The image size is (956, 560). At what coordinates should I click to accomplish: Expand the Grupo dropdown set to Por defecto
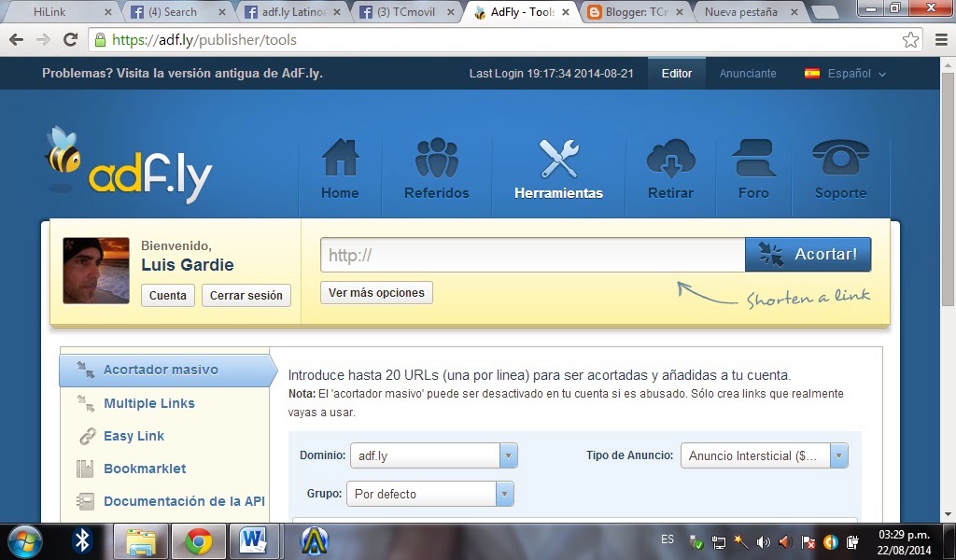coord(505,494)
